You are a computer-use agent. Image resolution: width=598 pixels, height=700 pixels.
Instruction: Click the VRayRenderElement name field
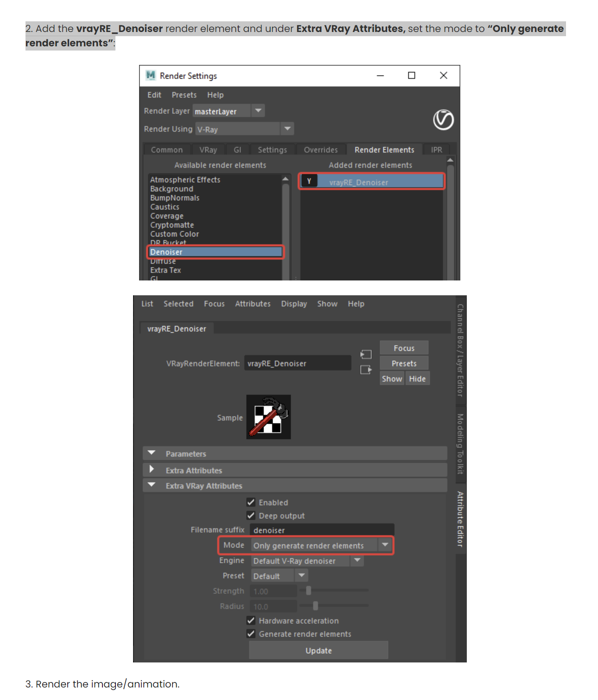pyautogui.click(x=298, y=363)
